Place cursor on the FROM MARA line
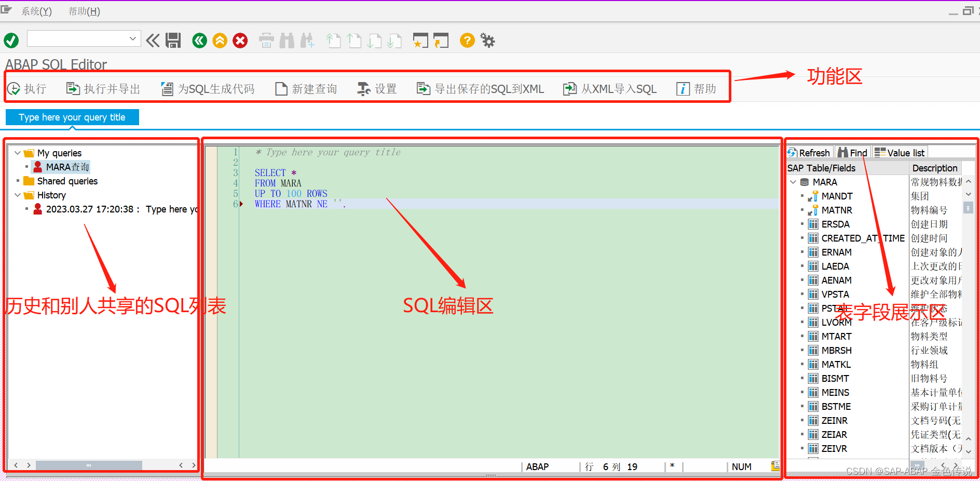The width and height of the screenshot is (980, 481). click(278, 183)
